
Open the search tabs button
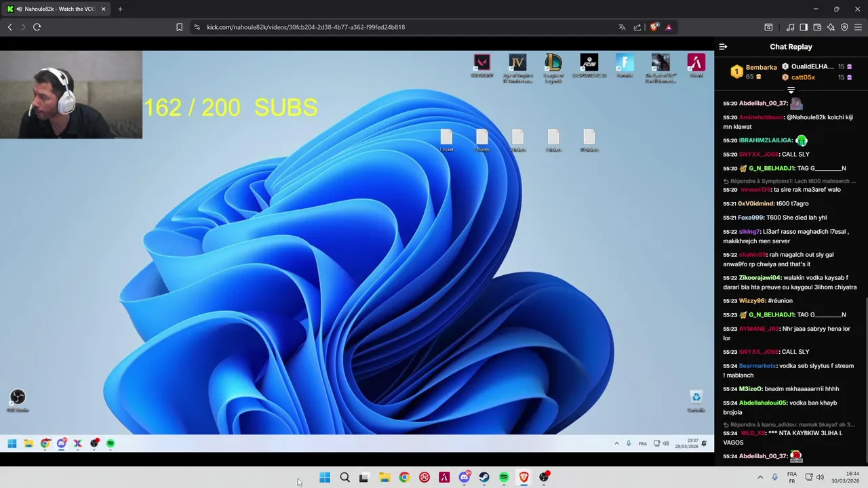[x=768, y=27]
